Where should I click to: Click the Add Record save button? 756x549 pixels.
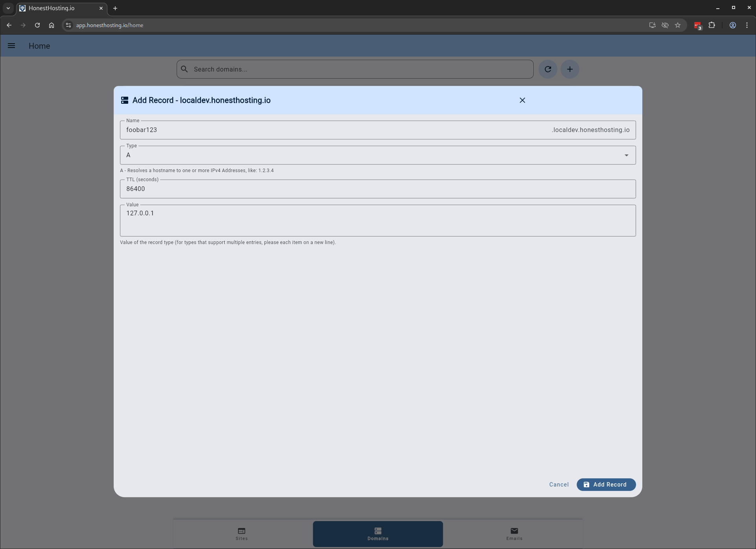(x=606, y=485)
